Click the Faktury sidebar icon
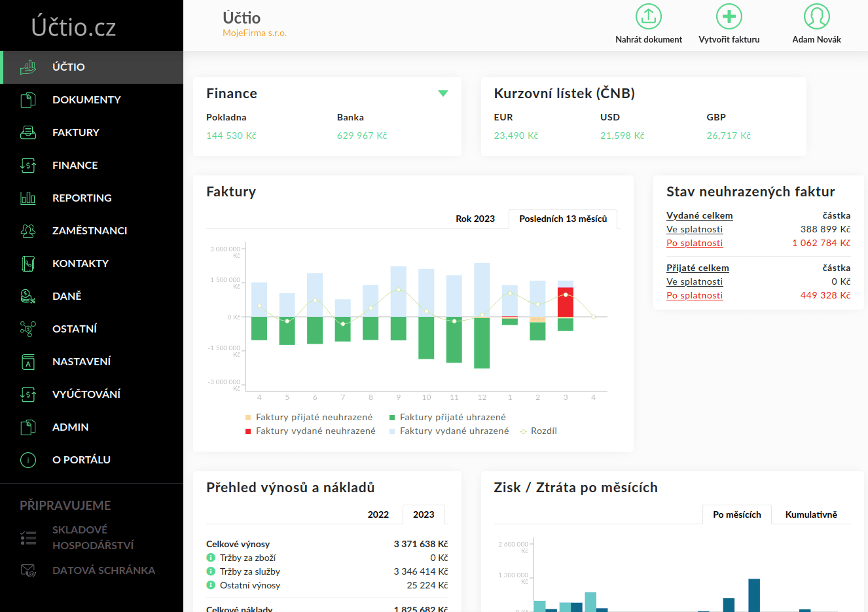 [28, 132]
